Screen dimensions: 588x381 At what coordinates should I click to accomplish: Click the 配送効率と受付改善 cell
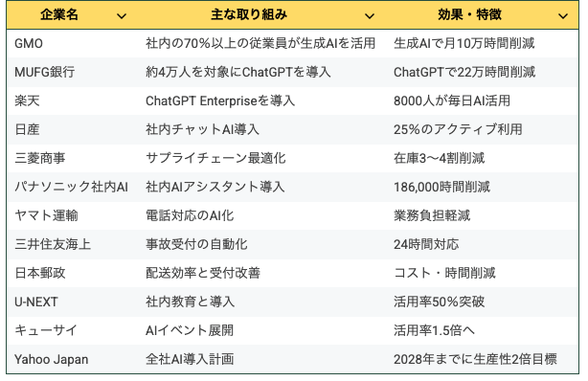pyautogui.click(x=203, y=273)
